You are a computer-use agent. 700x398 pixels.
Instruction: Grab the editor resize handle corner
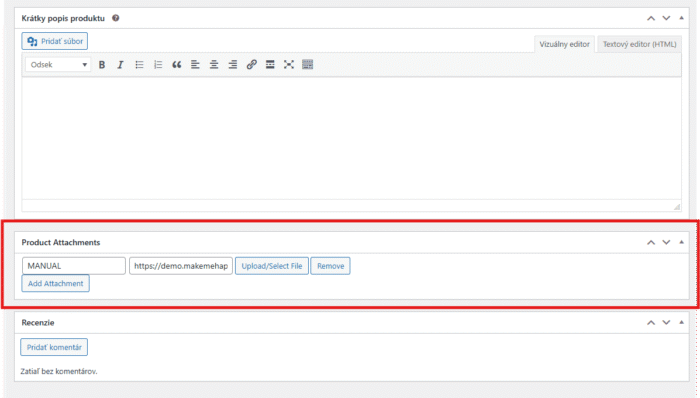[x=677, y=207]
